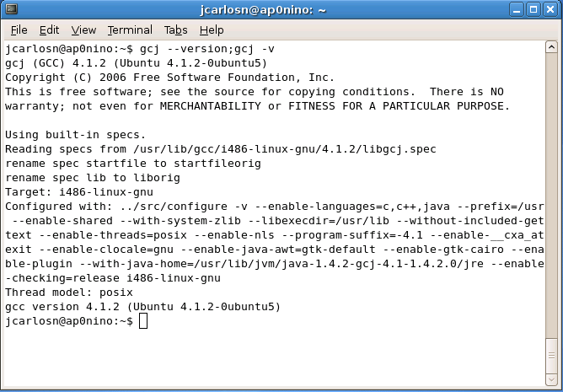Click the vertical scrollbar thumb
This screenshot has width=563, height=392.
click(x=551, y=354)
